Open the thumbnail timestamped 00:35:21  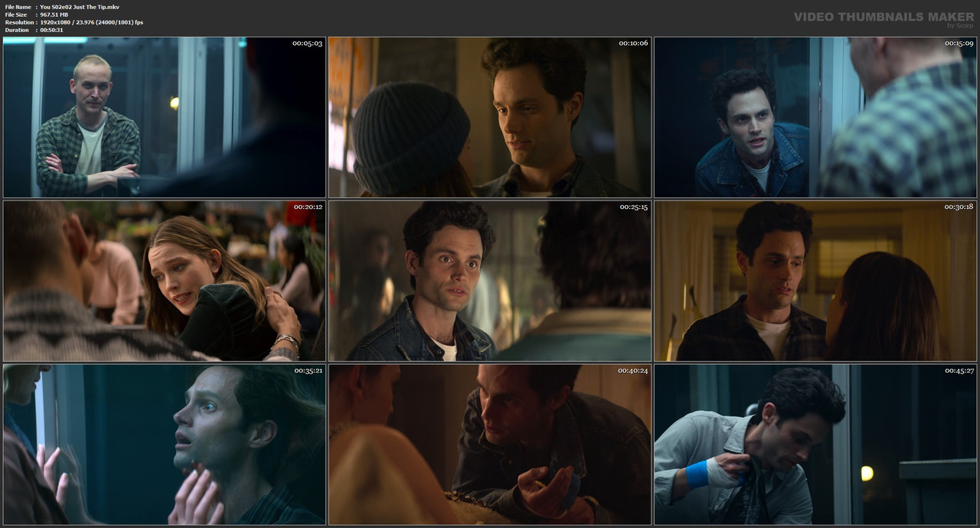pos(165,445)
